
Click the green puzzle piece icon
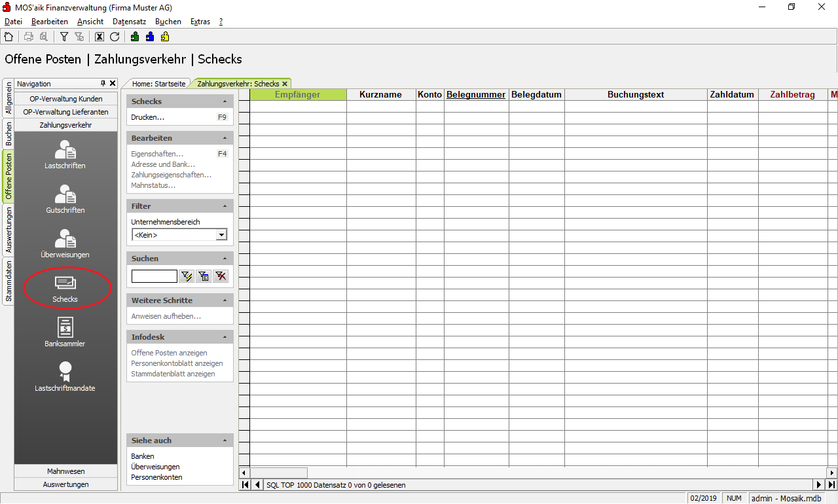point(135,37)
